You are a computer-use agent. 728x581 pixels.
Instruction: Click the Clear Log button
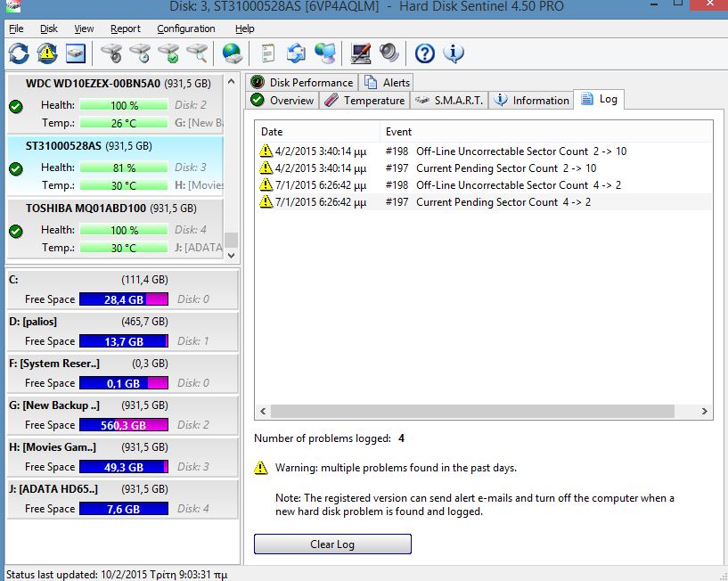[332, 544]
